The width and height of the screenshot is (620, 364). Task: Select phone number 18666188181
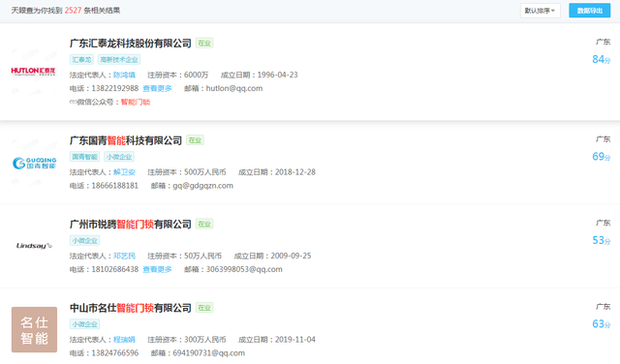coord(114,186)
